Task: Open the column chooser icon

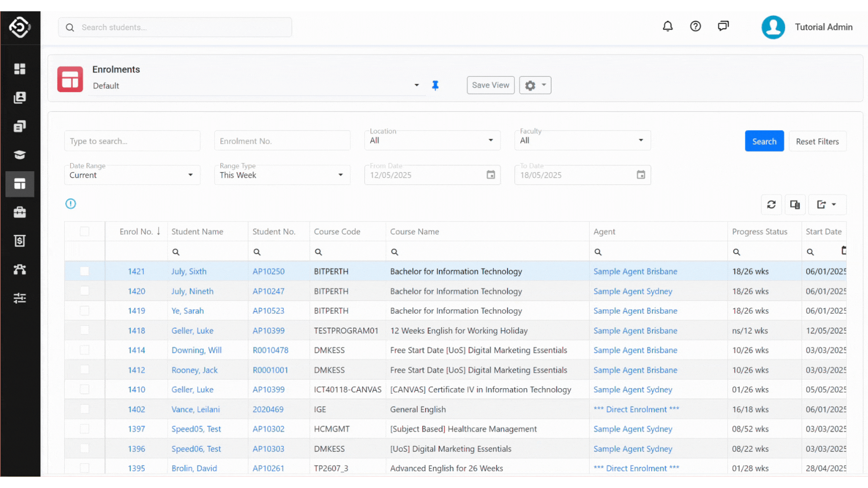Action: 795,205
